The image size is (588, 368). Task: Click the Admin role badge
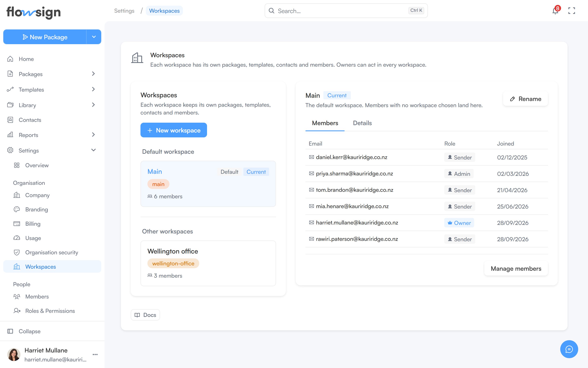pyautogui.click(x=459, y=174)
